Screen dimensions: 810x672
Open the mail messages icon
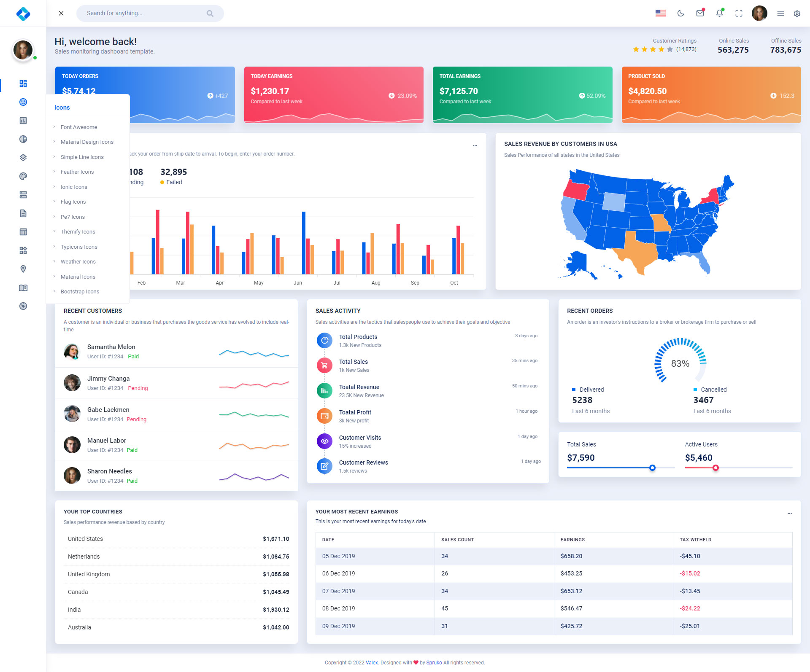click(x=700, y=13)
